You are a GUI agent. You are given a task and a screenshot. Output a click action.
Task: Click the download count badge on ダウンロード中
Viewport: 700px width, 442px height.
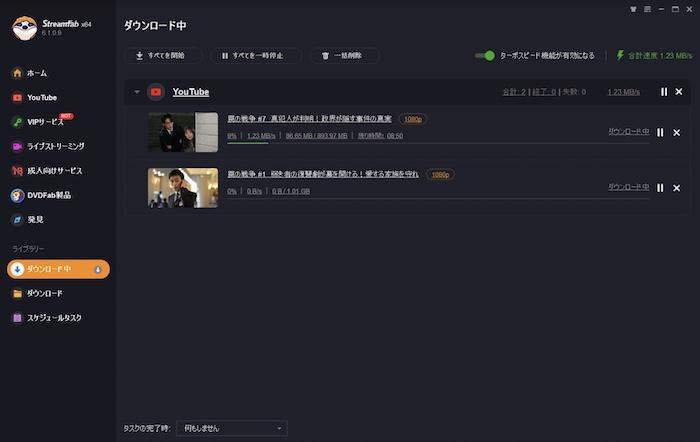coord(98,269)
